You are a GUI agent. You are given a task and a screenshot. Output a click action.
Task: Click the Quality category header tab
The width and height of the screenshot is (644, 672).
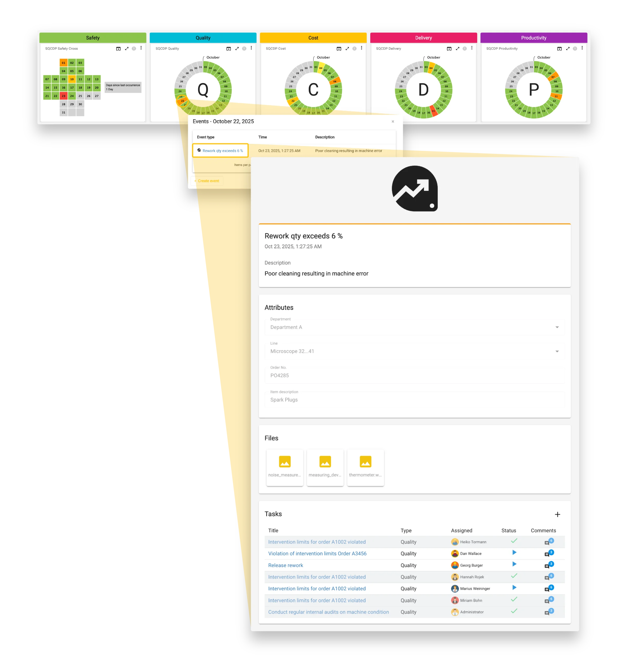(x=203, y=38)
